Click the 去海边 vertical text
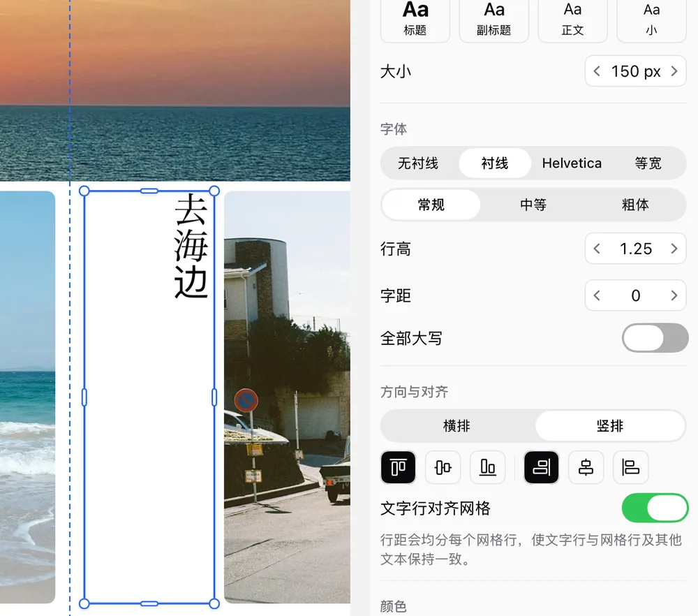This screenshot has height=616, width=698. tap(191, 245)
